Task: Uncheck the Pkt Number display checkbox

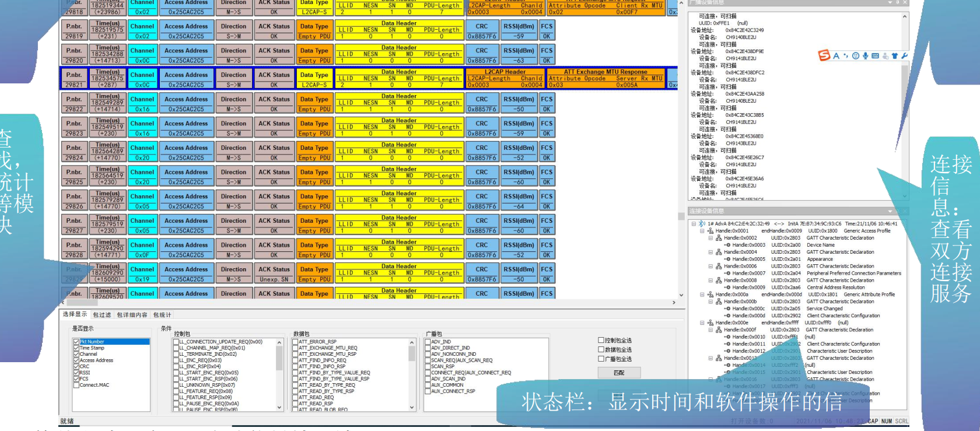Action: 76,342
